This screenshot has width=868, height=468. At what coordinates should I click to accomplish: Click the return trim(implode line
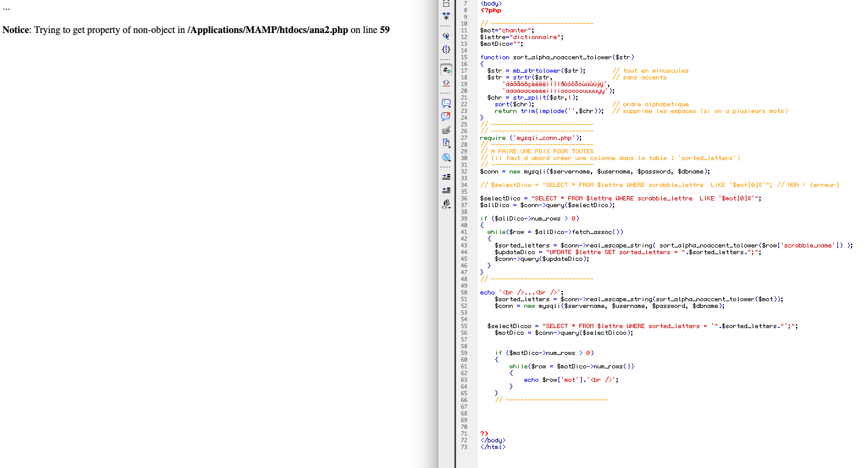[x=549, y=111]
